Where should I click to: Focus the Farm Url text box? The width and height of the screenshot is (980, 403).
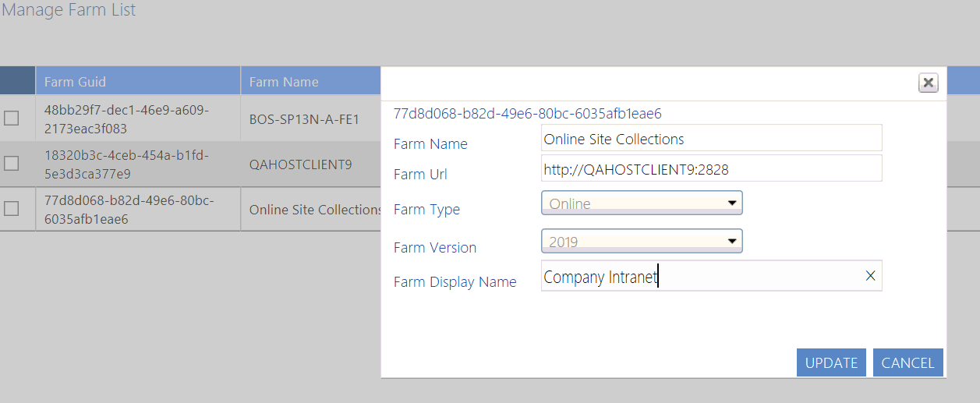coord(711,168)
